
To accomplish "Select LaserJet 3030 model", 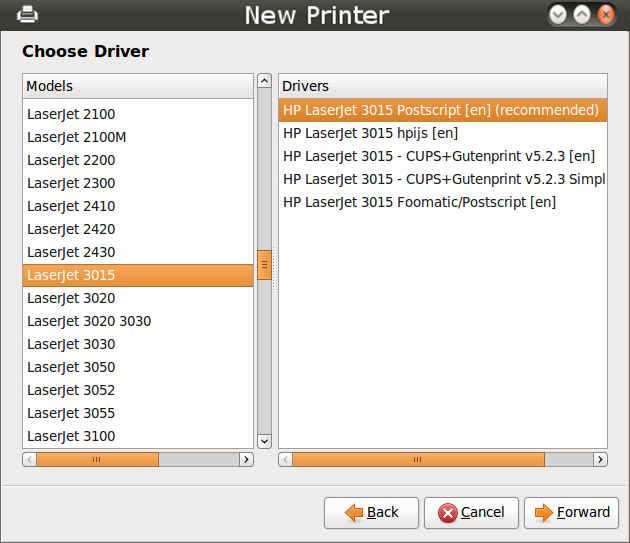I will [x=138, y=344].
